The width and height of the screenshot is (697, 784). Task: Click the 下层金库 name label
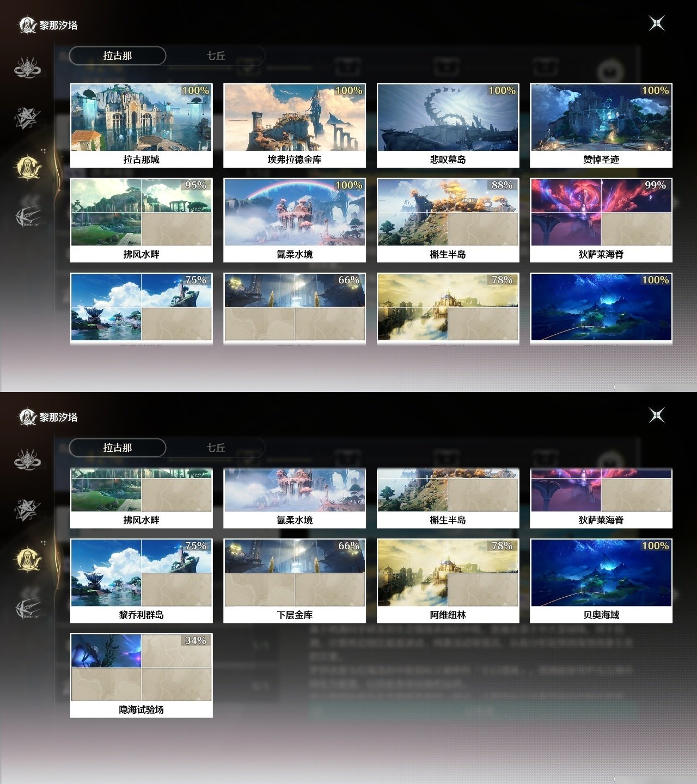[295, 615]
